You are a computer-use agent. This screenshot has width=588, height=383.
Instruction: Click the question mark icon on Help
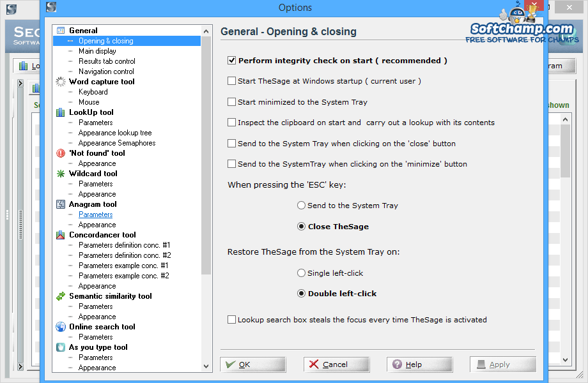pyautogui.click(x=397, y=364)
